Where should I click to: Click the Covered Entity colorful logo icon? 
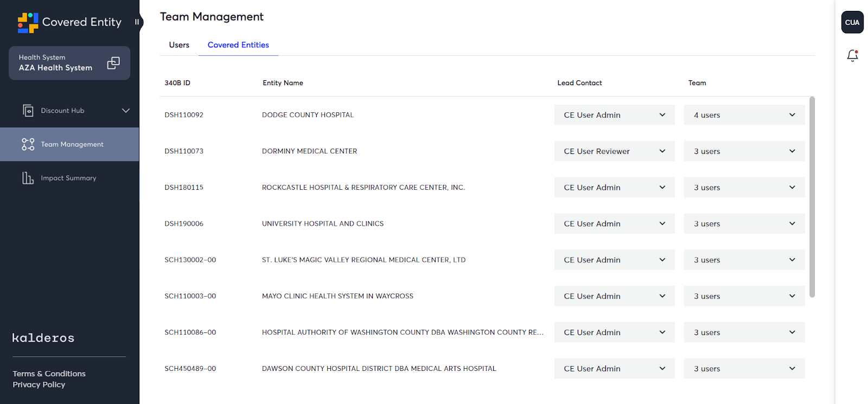28,22
